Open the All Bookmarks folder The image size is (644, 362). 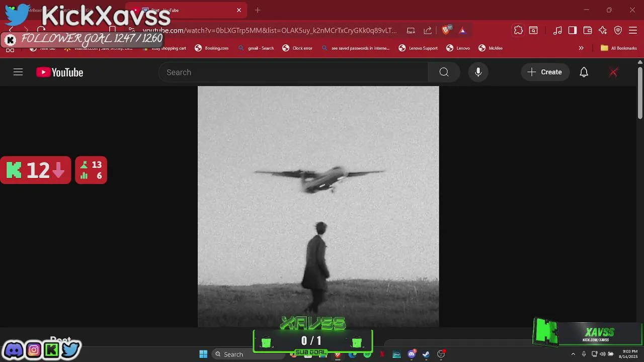[x=619, y=48]
